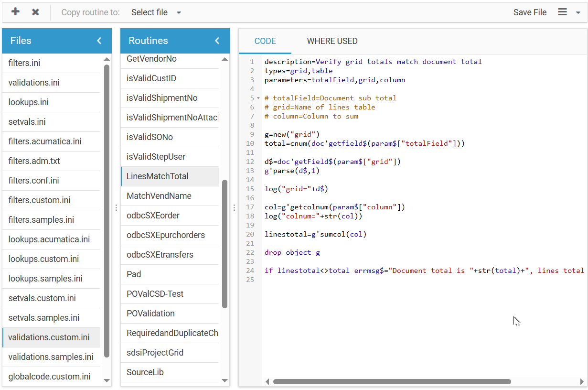Open the LinesMatchTotal routine
The height and width of the screenshot is (390, 588).
coord(170,176)
